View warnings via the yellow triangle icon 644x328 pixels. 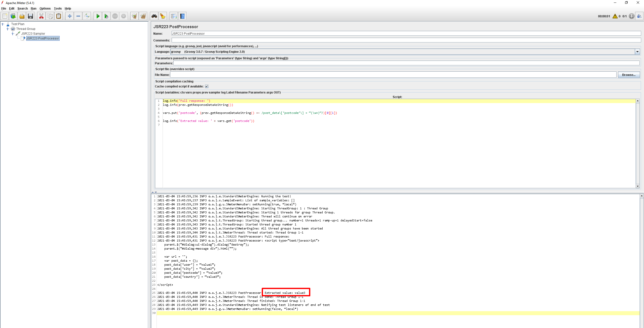(615, 16)
